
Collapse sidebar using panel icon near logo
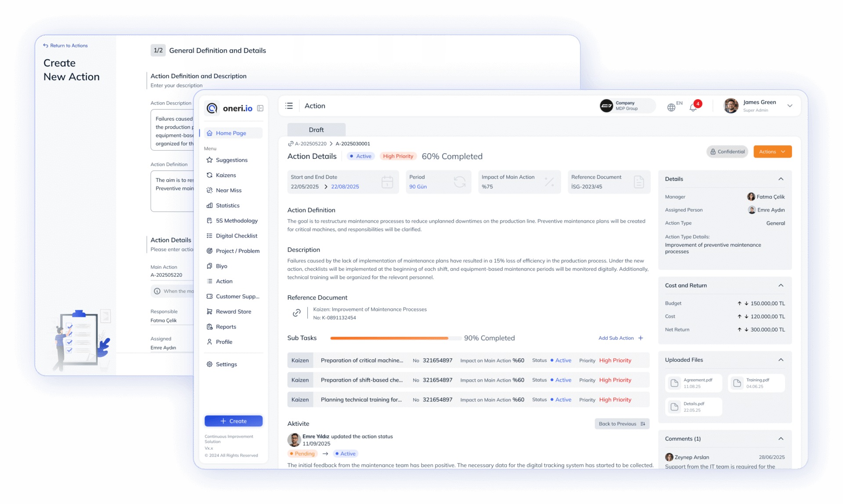(x=260, y=108)
